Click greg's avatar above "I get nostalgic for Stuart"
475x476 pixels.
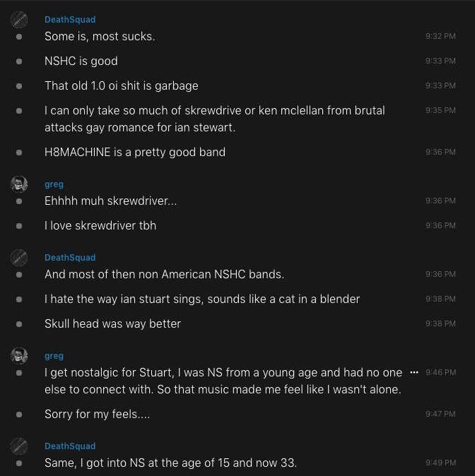(19, 356)
